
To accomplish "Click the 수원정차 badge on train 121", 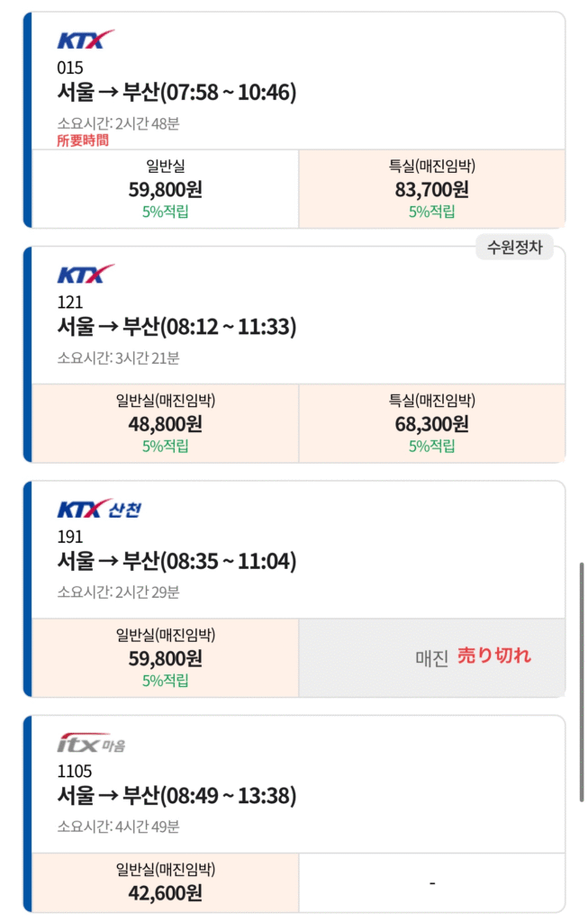I will (x=515, y=248).
